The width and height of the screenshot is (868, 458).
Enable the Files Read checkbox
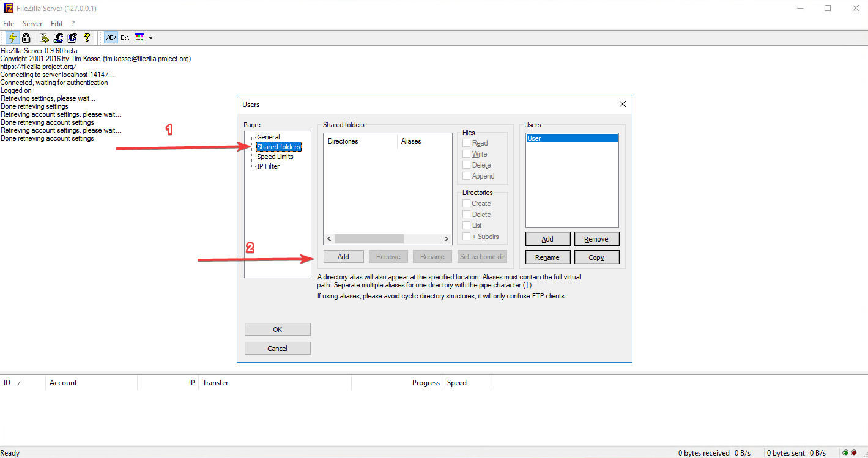[467, 143]
